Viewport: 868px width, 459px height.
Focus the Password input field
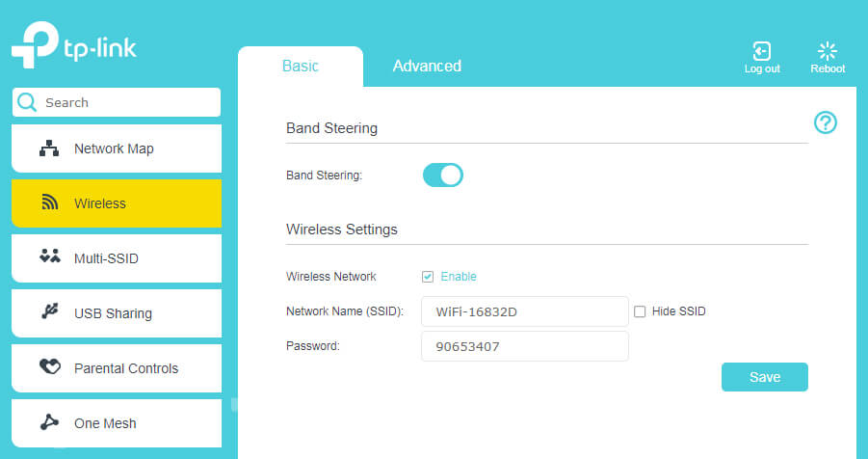point(524,346)
